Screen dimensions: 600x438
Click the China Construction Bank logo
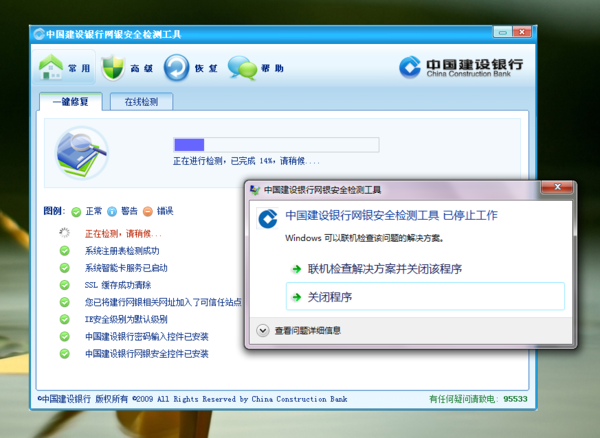pos(461,68)
